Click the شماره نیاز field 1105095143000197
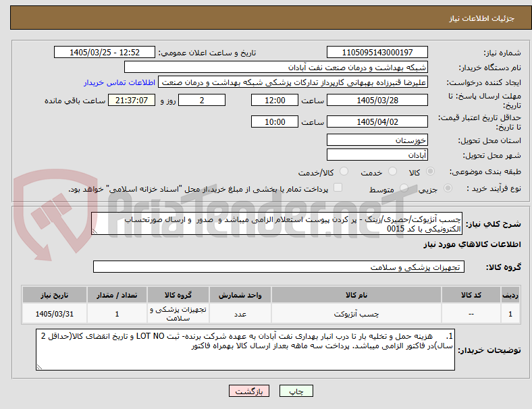The image size is (532, 409). pos(377,52)
